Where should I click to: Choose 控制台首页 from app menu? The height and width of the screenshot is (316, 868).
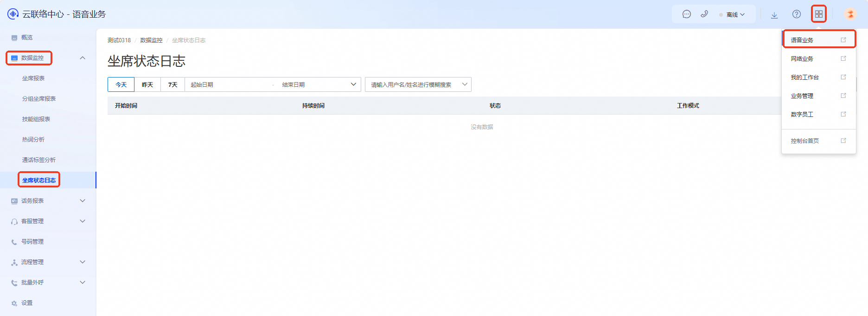click(819, 141)
